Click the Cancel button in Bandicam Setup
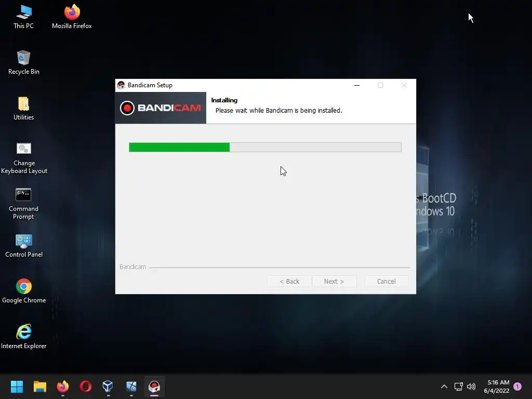The height and width of the screenshot is (399, 532). (x=386, y=281)
